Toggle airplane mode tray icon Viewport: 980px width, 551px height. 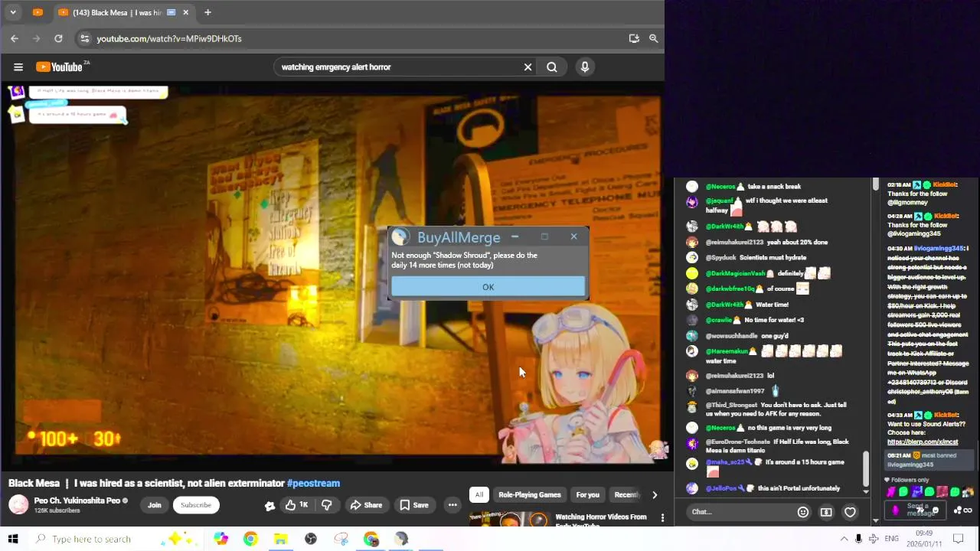[x=874, y=539]
